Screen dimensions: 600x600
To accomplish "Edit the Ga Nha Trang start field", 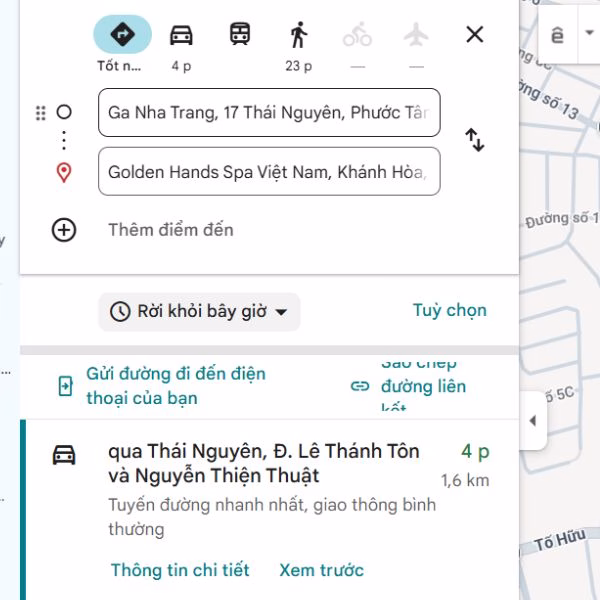I will click(269, 112).
